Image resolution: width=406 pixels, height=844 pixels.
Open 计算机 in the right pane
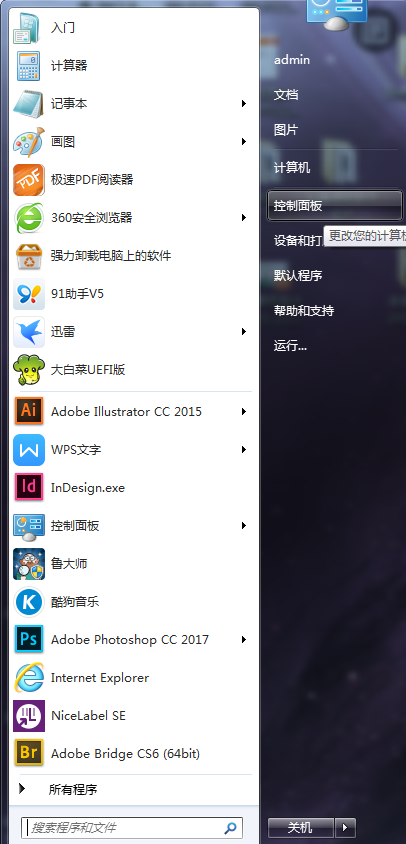(292, 167)
